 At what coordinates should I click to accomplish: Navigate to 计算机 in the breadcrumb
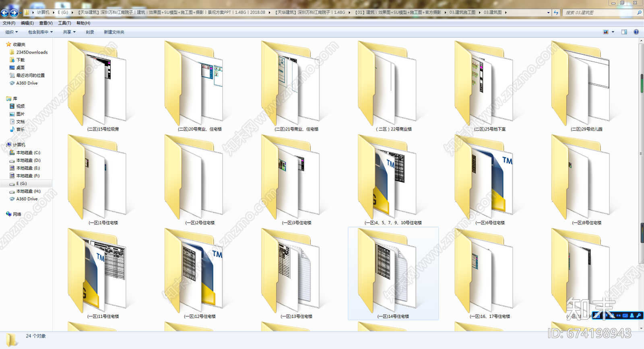click(43, 12)
